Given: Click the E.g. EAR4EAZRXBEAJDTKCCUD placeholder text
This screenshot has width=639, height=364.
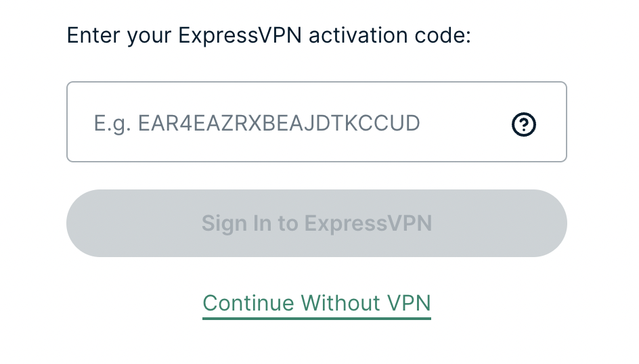Looking at the screenshot, I should (x=257, y=123).
